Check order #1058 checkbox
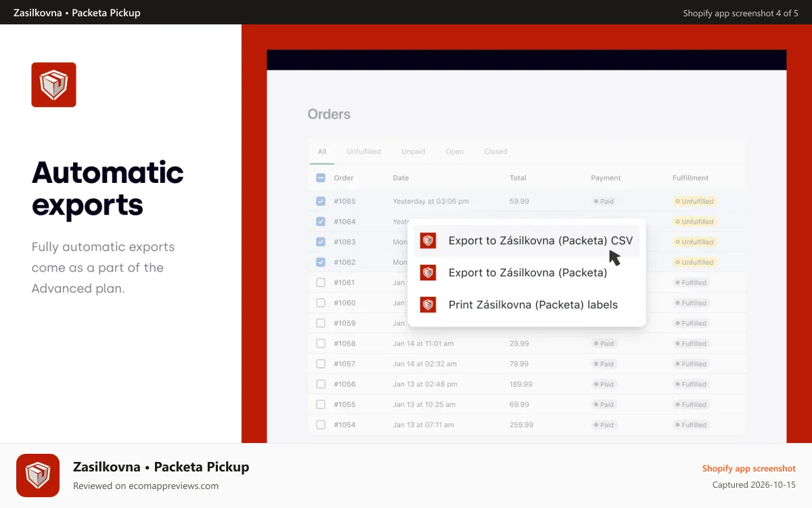Screen dimensions: 812x508 click(x=321, y=343)
